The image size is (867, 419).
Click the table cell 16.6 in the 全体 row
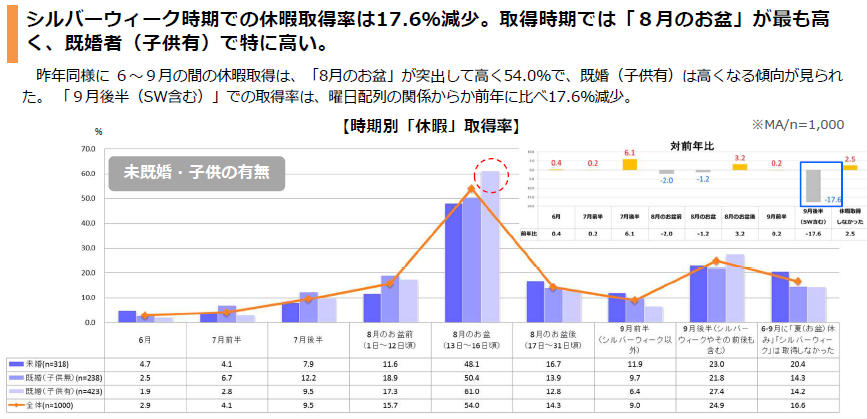(797, 406)
